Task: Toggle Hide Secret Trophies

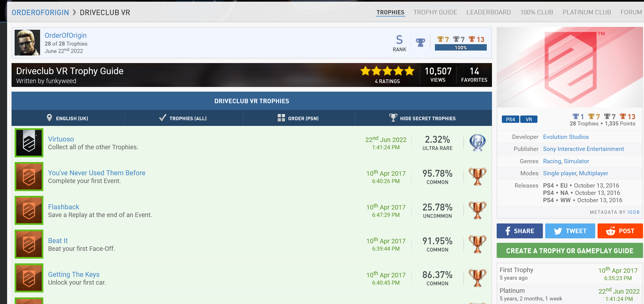Action: pyautogui.click(x=423, y=118)
